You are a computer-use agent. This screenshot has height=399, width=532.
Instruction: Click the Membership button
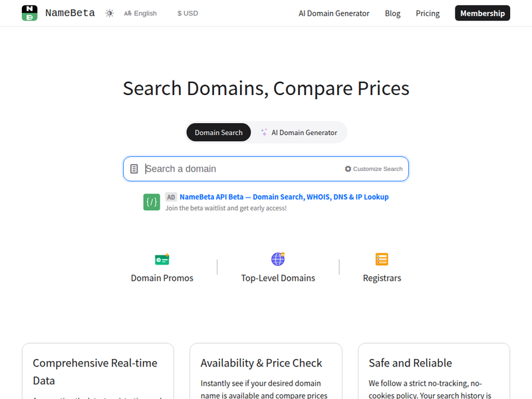click(x=482, y=13)
